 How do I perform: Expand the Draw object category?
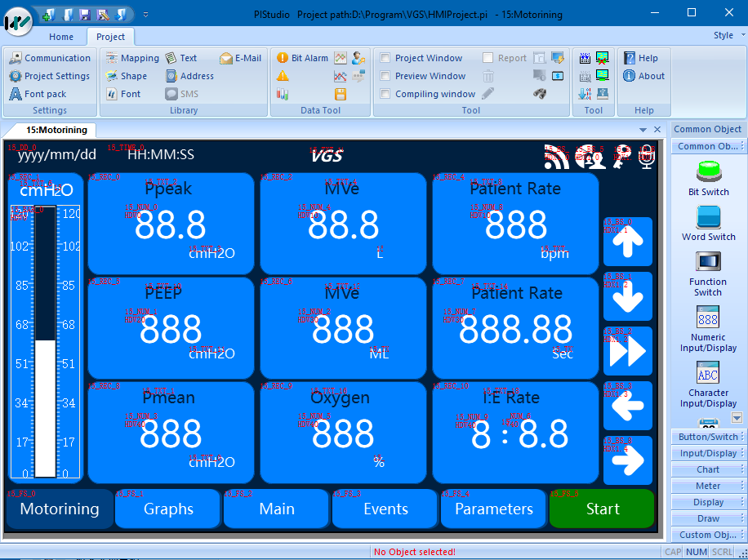(x=709, y=518)
